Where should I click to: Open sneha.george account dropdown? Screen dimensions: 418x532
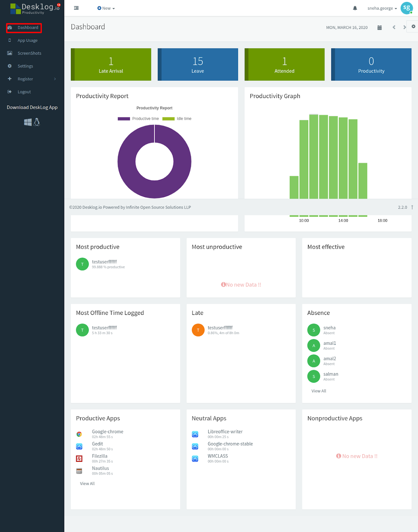(x=382, y=8)
